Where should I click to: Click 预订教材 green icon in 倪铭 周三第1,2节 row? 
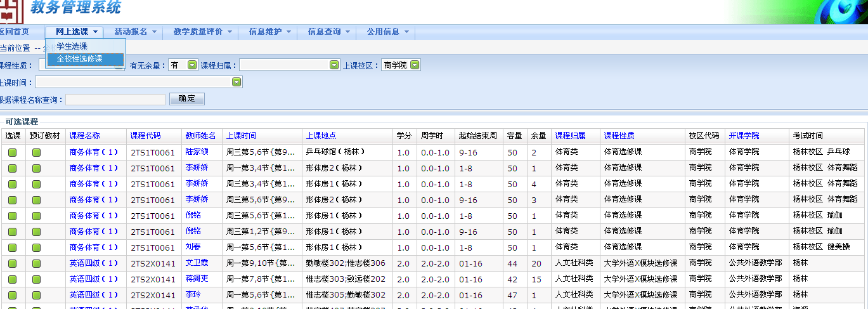[37, 232]
